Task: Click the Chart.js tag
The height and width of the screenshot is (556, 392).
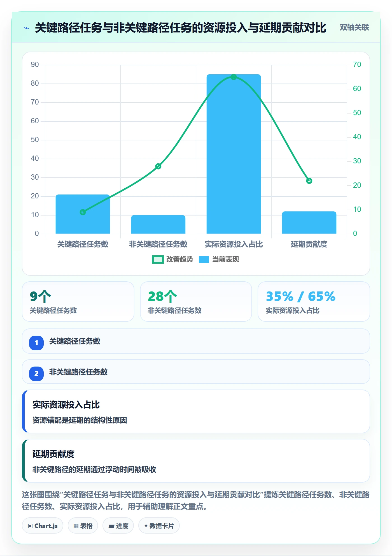Action: [43, 526]
